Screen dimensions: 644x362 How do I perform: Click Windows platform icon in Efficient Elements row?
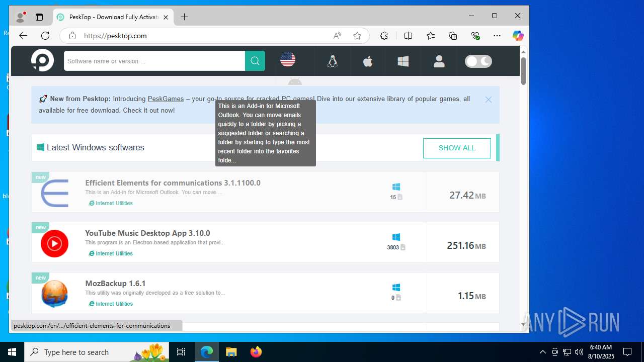tap(396, 187)
